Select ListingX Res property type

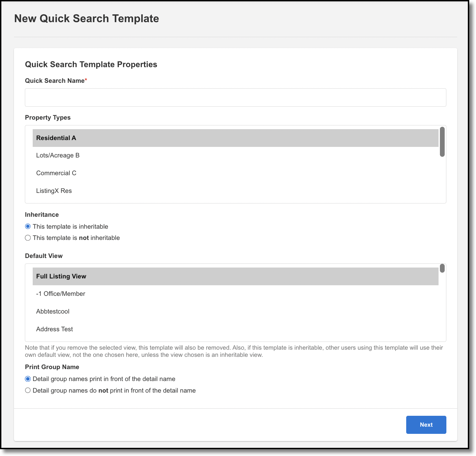click(235, 191)
